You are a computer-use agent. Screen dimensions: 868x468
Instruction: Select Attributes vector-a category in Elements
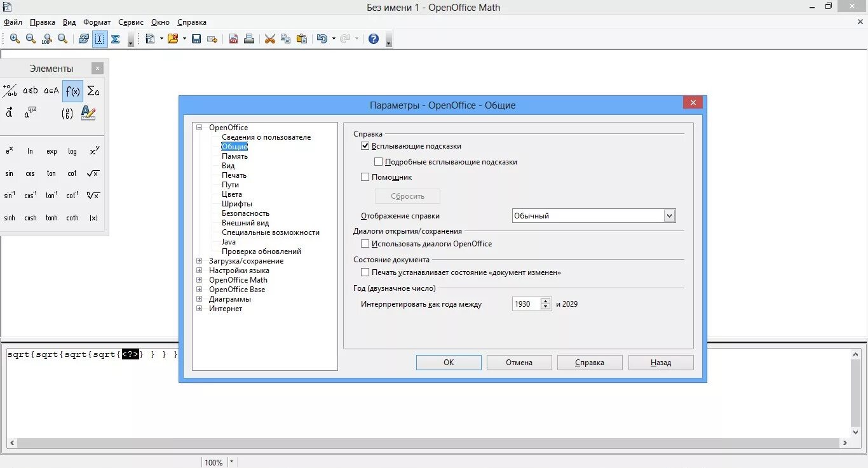click(x=10, y=113)
